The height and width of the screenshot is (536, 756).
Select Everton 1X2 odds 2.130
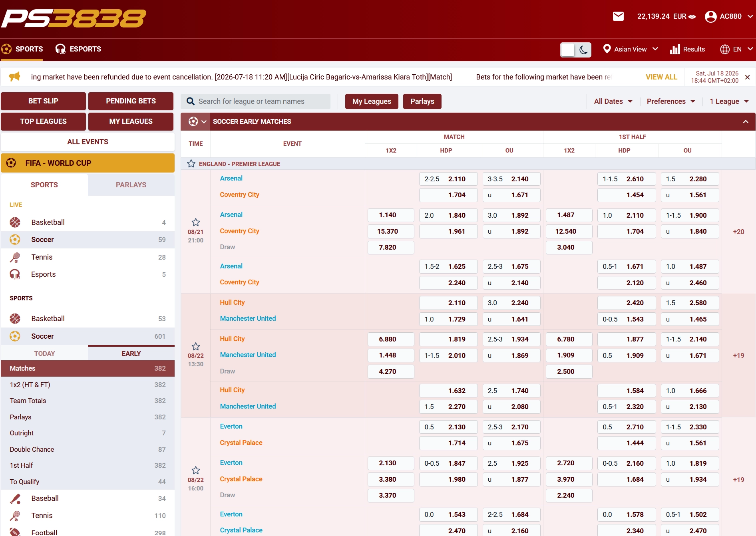tap(391, 463)
